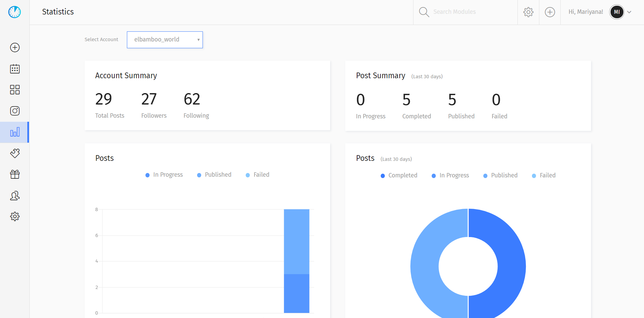
Task: Click the darker blue lower bar segment
Action: (297, 293)
